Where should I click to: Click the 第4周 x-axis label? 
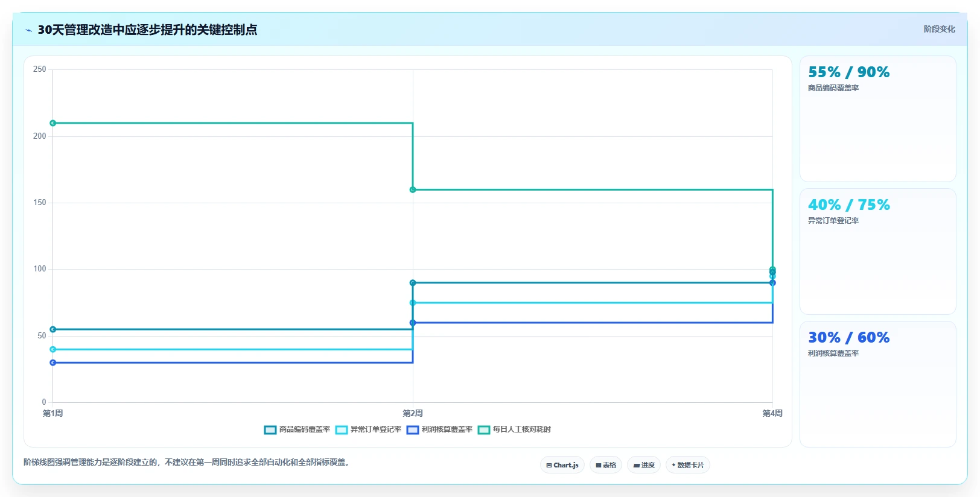[772, 413]
